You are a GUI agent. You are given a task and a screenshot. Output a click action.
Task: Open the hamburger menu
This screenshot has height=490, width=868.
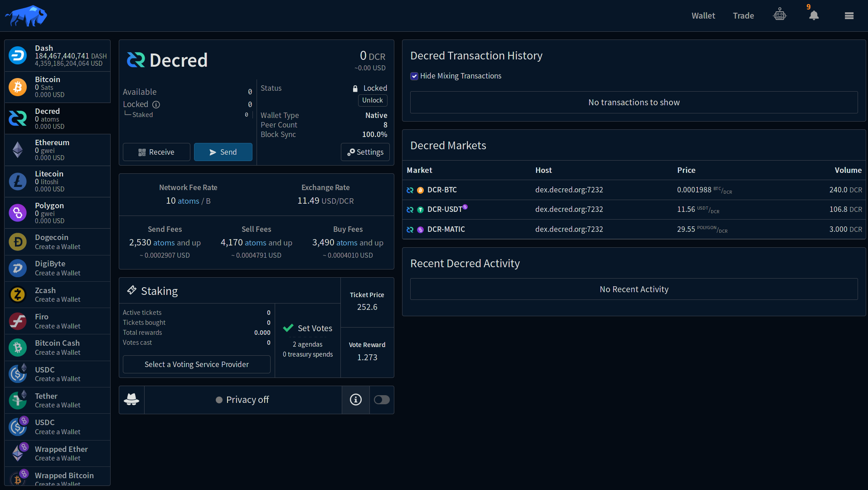click(849, 15)
